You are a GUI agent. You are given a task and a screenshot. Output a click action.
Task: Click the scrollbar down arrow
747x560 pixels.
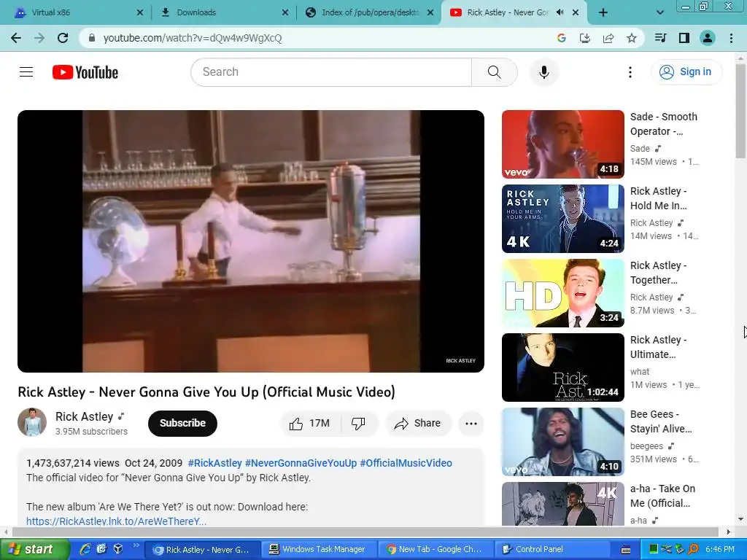740,519
